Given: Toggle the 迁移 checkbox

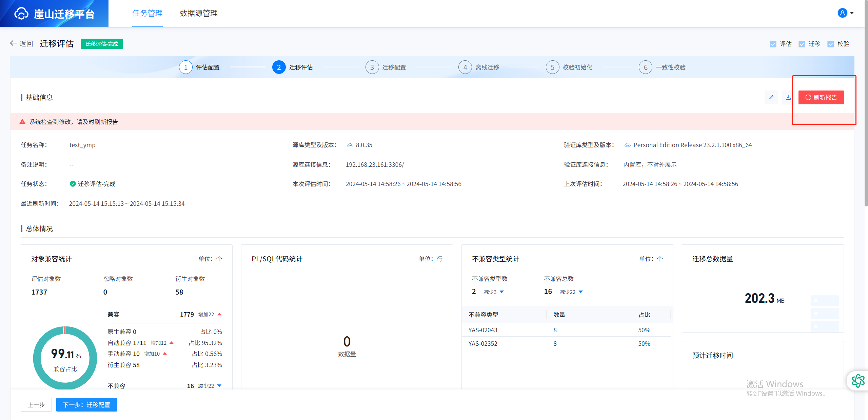Looking at the screenshot, I should tap(802, 44).
